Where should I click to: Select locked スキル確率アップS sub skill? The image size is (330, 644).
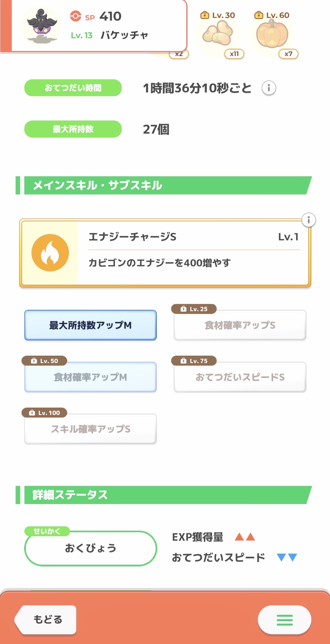[x=91, y=429]
